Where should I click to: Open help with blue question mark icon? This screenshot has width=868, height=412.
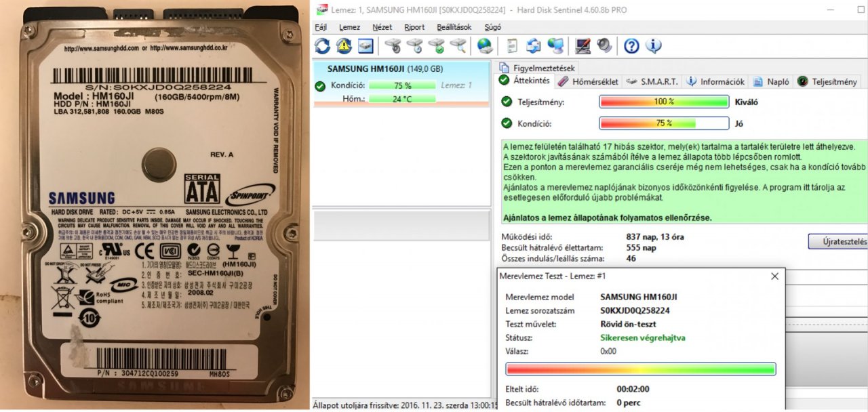631,46
